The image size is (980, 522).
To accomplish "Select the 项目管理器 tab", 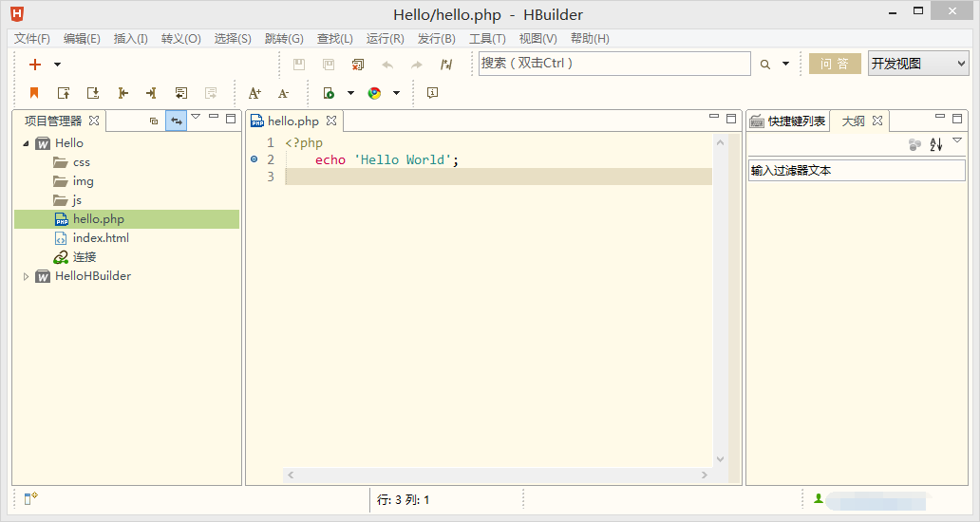I will pos(53,121).
